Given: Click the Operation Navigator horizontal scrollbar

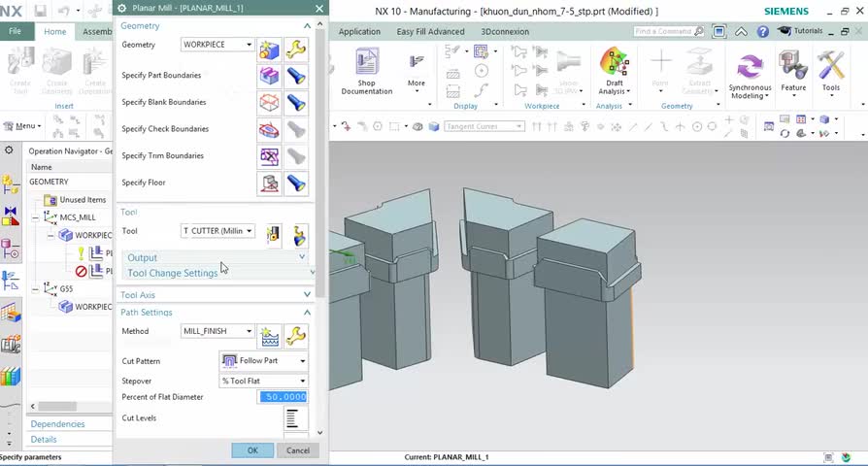Looking at the screenshot, I should click(57, 406).
